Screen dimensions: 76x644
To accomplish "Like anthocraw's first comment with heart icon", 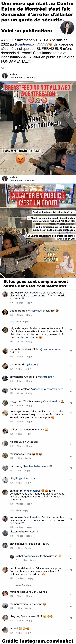I will [71, 294].
